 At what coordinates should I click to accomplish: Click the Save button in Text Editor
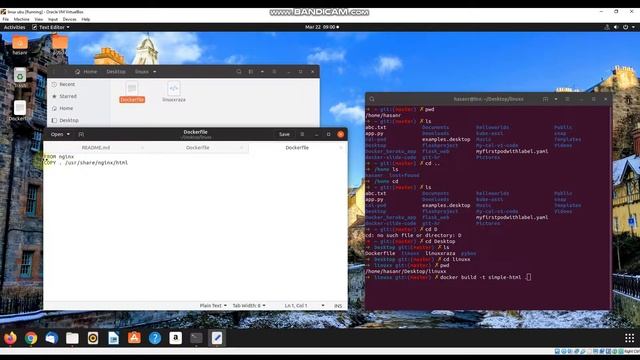point(284,134)
